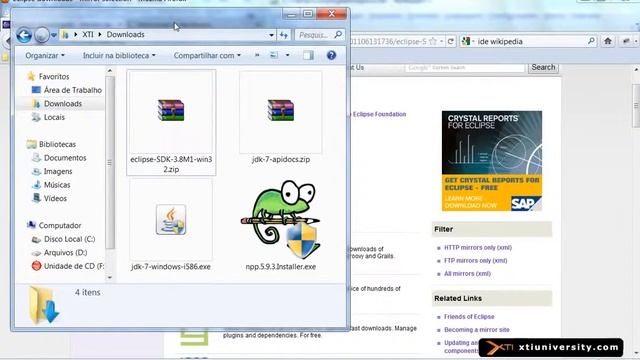Click the Explorer search magnifier icon
This screenshot has width=640, height=360.
[x=338, y=35]
